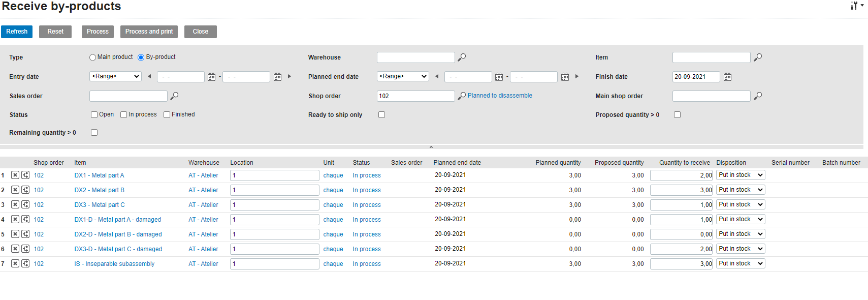Open Disposition dropdown for DX1 - Metal part A
The width and height of the screenshot is (868, 300).
(741, 175)
